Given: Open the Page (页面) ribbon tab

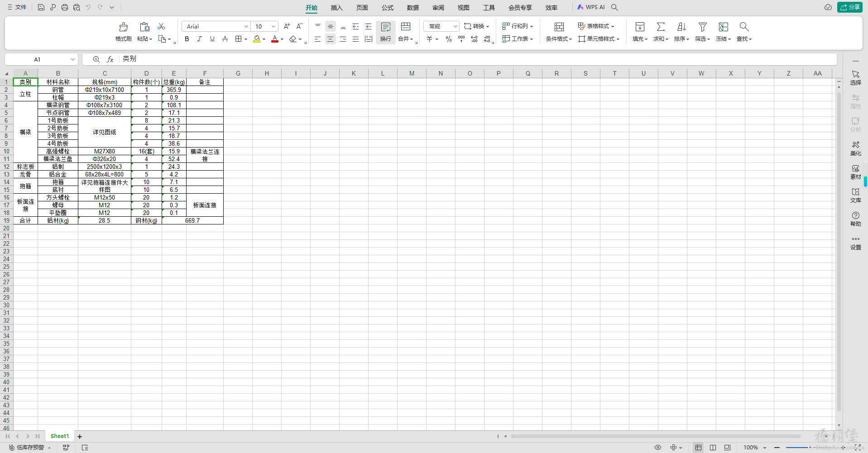Looking at the screenshot, I should (x=362, y=7).
